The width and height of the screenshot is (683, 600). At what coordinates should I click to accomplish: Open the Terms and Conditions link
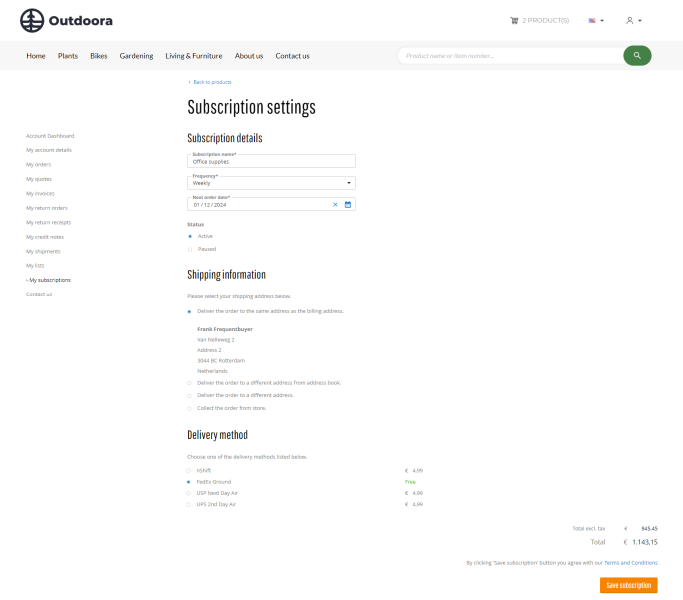(x=630, y=563)
